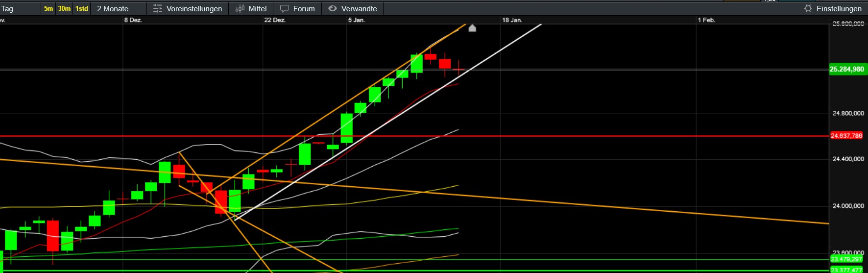Open Einstellungen chart settings
This screenshot has width=868, height=273.
coord(839,9)
